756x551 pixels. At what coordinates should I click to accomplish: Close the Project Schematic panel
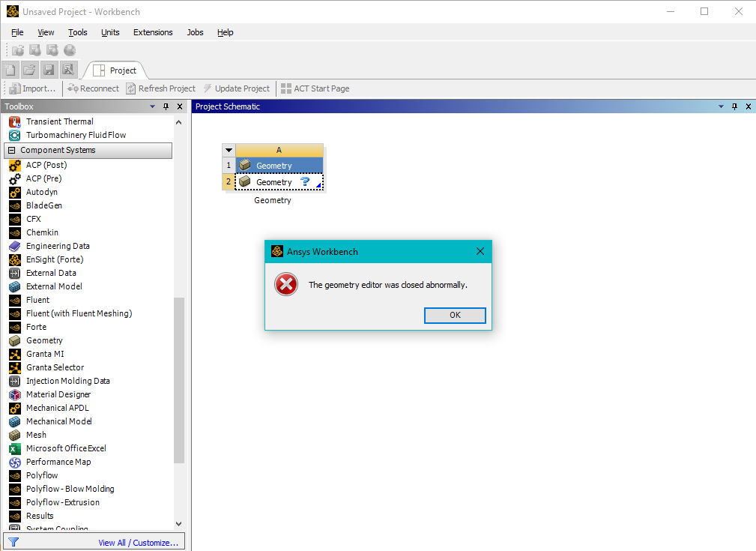click(749, 106)
